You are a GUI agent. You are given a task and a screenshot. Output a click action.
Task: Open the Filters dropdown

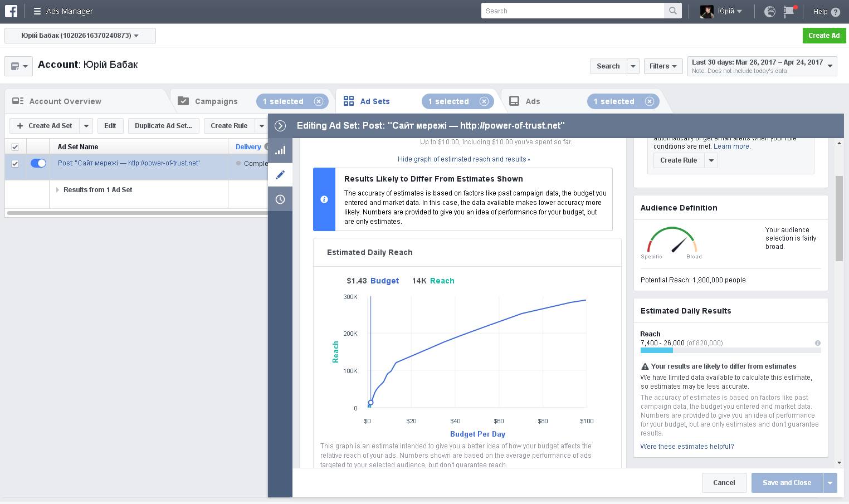click(x=663, y=66)
